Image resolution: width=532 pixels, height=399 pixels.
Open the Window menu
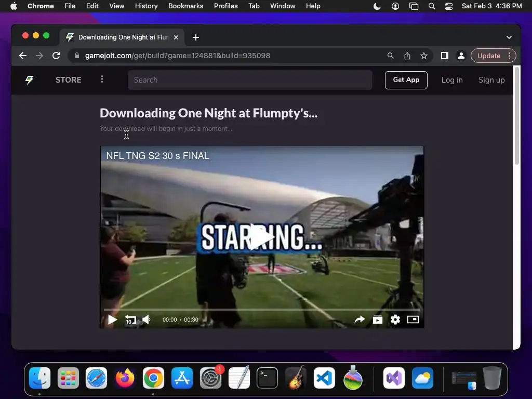(x=283, y=6)
